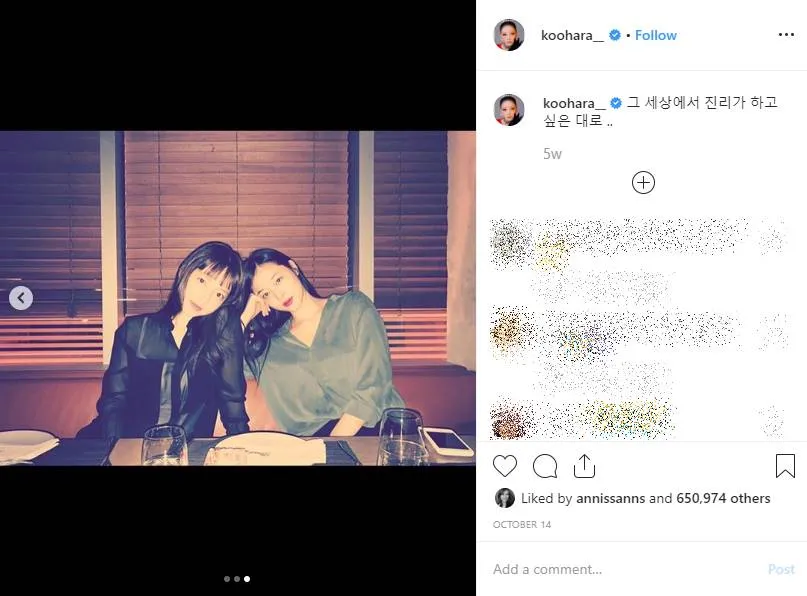Click koohara__ avatar beside the caption
Image resolution: width=807 pixels, height=596 pixels.
tap(508, 110)
